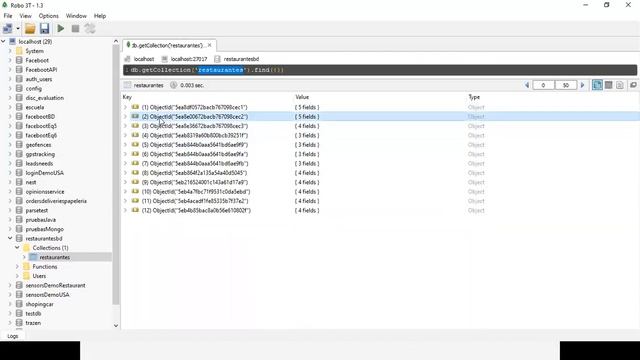Select the disc_evaluation database
Screen dimensions: 640x360
click(x=44, y=98)
